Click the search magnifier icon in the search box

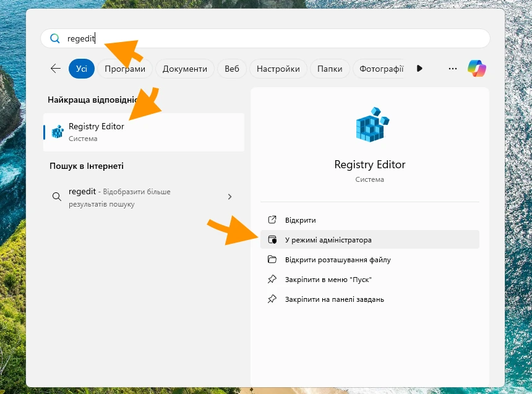point(54,38)
